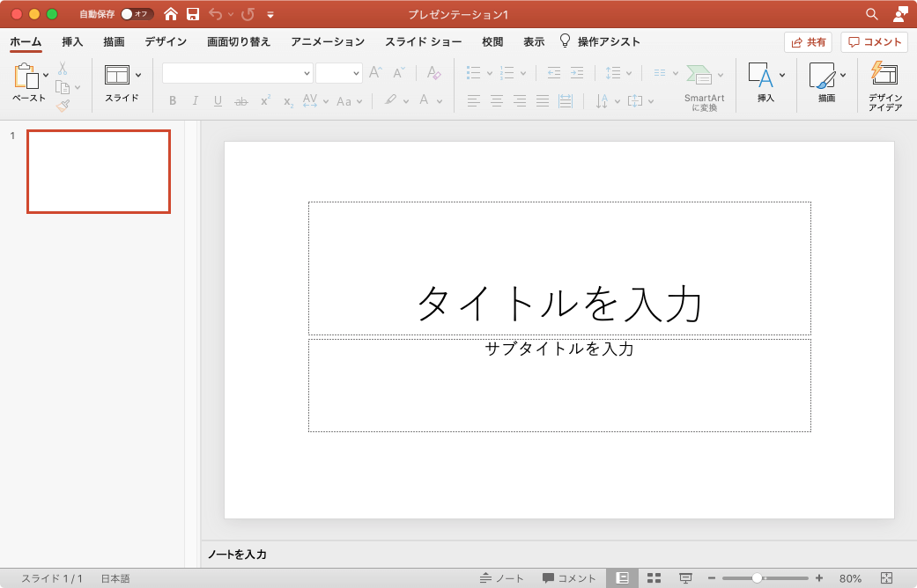Toggle the 自動保存 autosave switch
Viewport: 917px width, 588px height.
pyautogui.click(x=137, y=14)
